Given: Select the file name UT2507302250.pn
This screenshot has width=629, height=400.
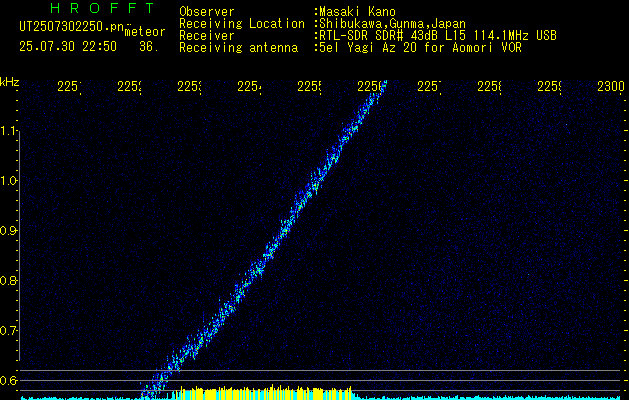Looking at the screenshot, I should (72, 27).
